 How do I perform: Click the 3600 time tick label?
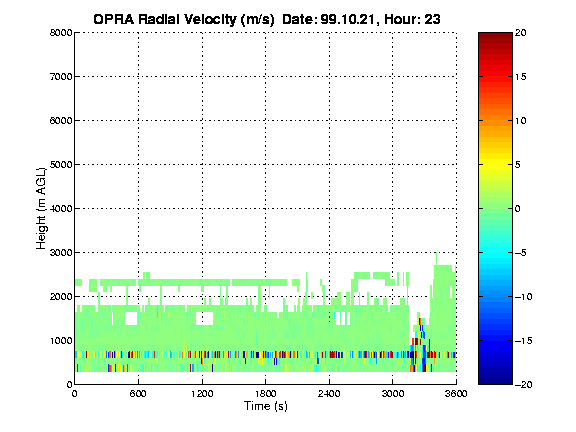click(x=456, y=394)
